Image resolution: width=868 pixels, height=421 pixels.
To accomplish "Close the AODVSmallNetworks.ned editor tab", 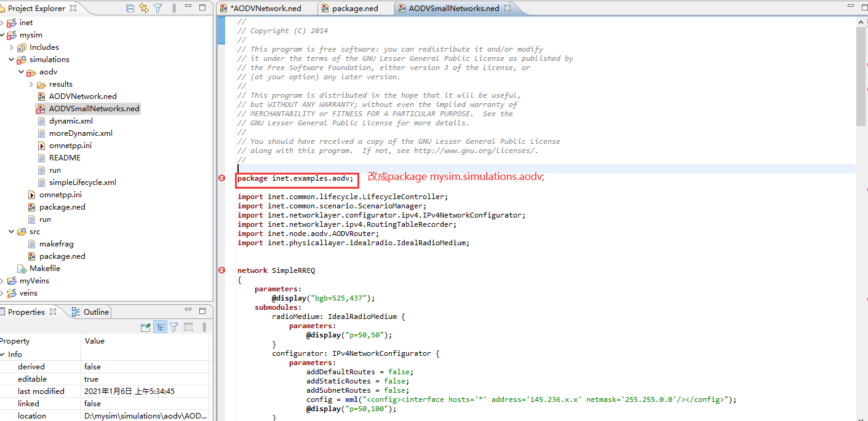I will pyautogui.click(x=508, y=8).
